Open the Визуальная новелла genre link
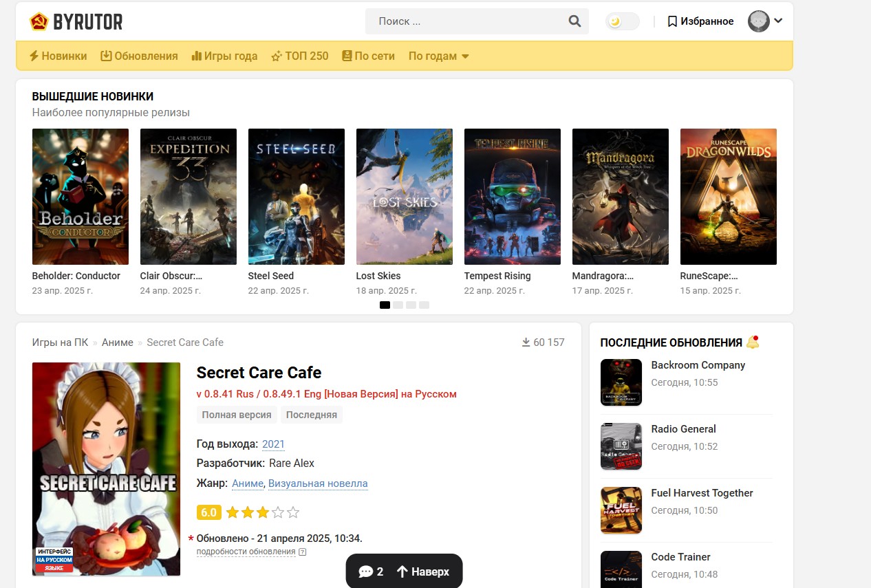 point(318,483)
